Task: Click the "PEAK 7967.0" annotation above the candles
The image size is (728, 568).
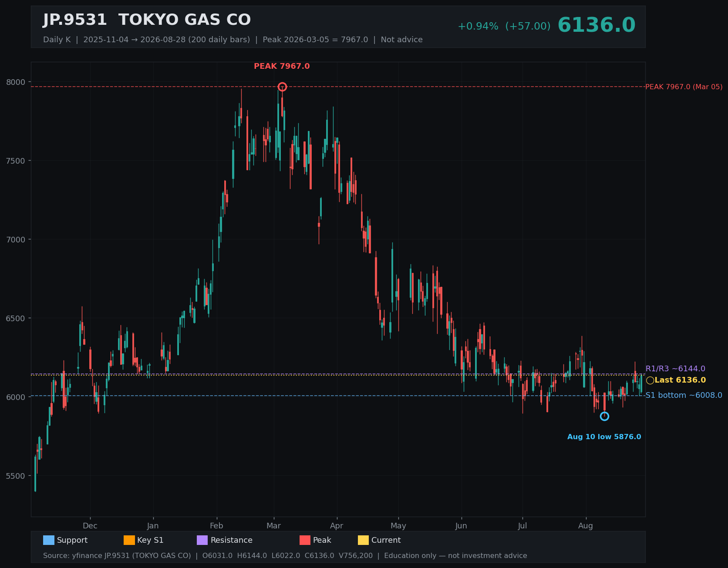Action: point(282,66)
